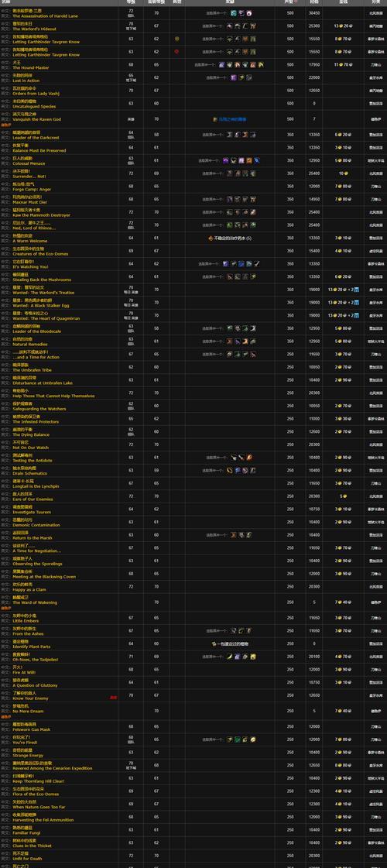The width and height of the screenshot is (387, 868).
Task: Click first reward icon in Assassination of Harold Lane row
Action: (234, 12)
